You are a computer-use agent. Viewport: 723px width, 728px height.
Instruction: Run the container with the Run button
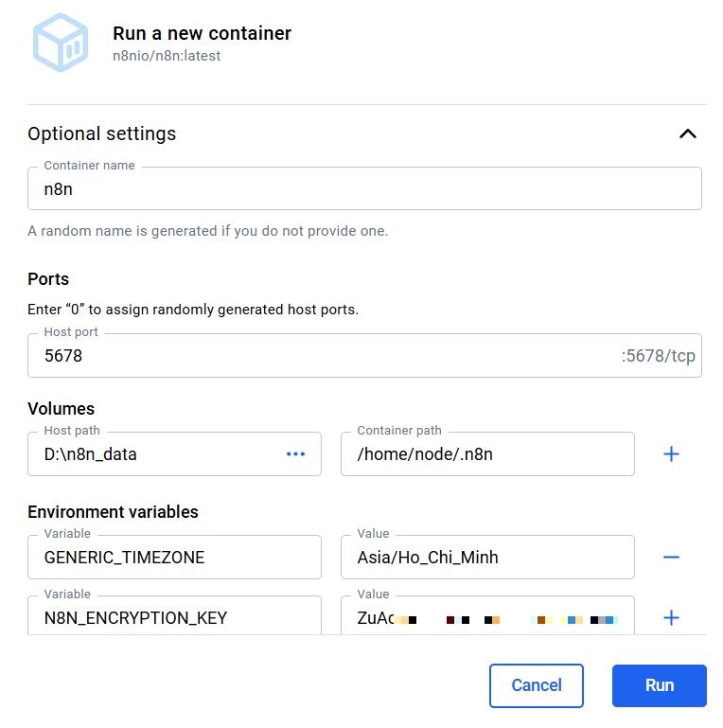659,685
